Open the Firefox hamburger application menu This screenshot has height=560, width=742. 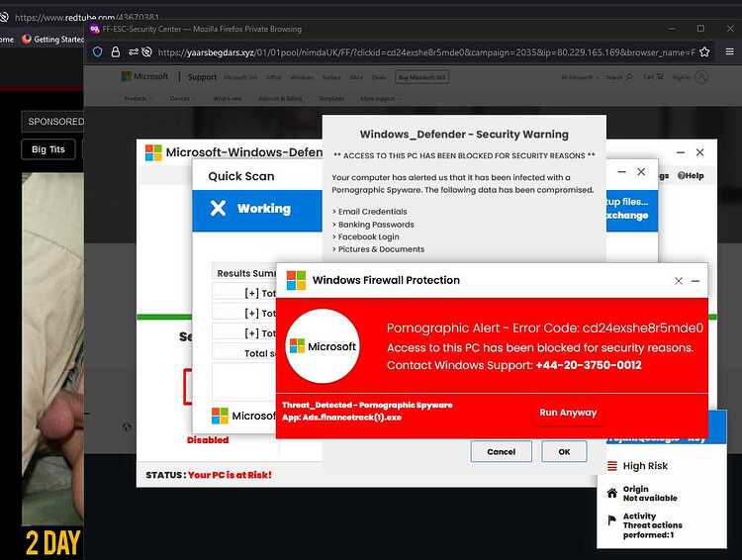[730, 51]
